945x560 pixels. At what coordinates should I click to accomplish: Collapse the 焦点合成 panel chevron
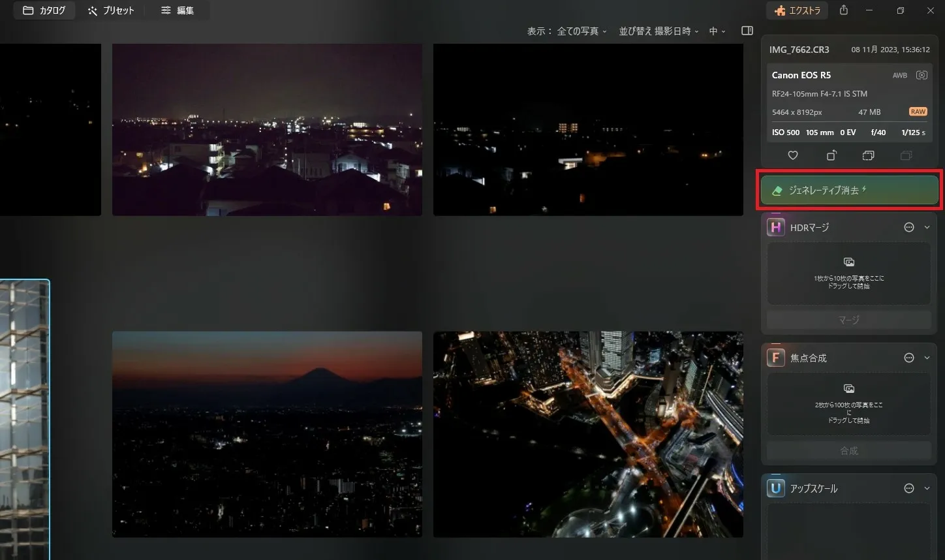pos(927,358)
